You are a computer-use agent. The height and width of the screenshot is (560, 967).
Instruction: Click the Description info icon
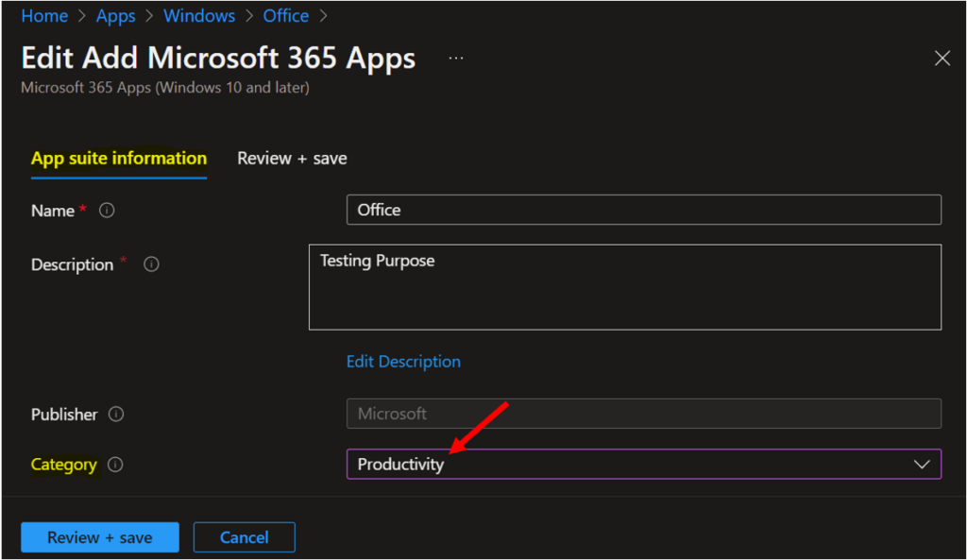coord(151,264)
